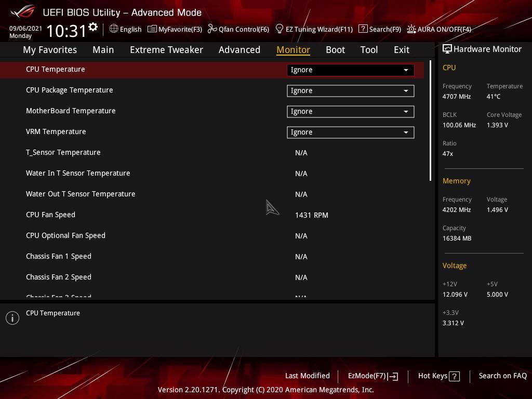This screenshot has height=399, width=532.
Task: Select the MotherBoard Temperature label
Action: pos(71,111)
